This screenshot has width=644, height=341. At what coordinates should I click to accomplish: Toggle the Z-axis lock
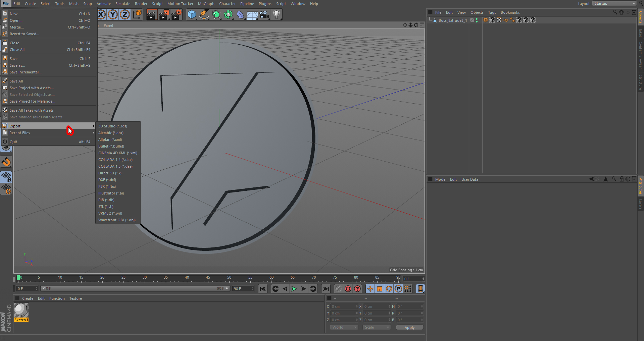click(x=125, y=15)
